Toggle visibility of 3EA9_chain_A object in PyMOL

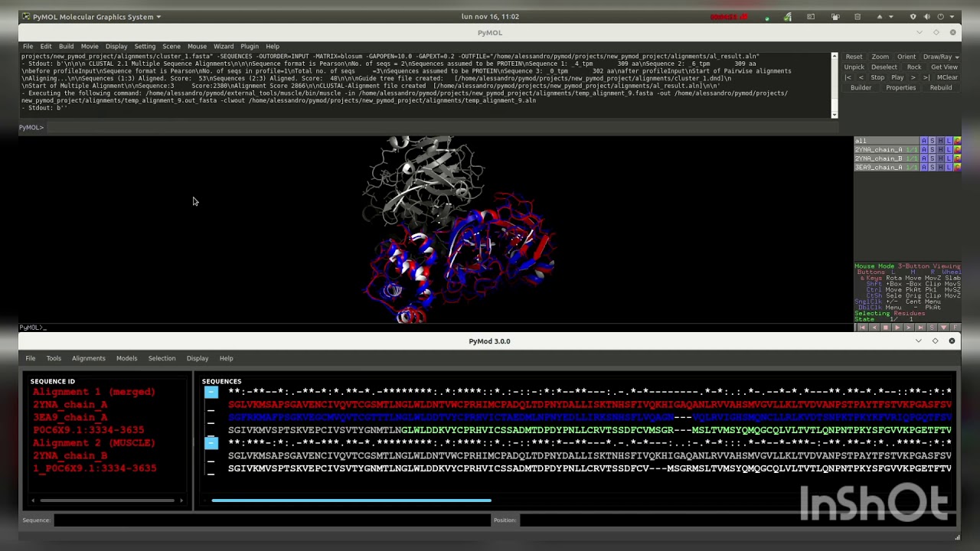[x=887, y=167]
